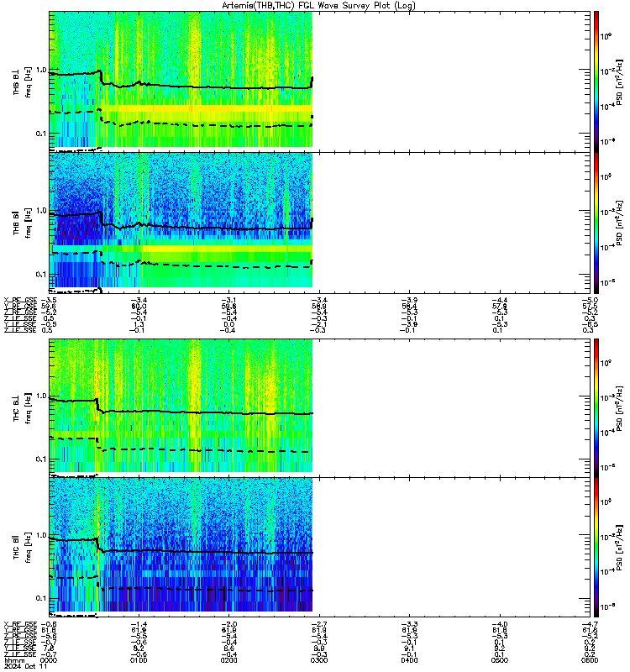The image size is (630, 672).
Task: Click the 0.1 Hz tick in THC B-perpendicular panel
Action: tap(42, 459)
